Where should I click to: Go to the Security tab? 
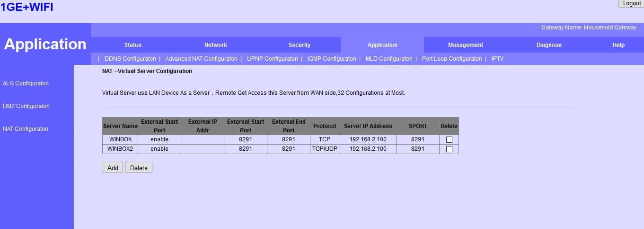coord(300,45)
